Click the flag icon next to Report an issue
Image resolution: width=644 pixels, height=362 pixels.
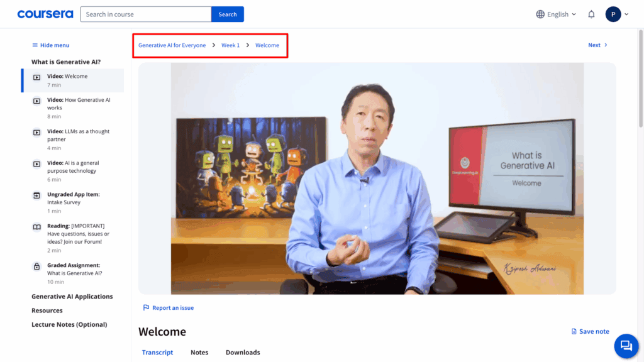coord(147,307)
